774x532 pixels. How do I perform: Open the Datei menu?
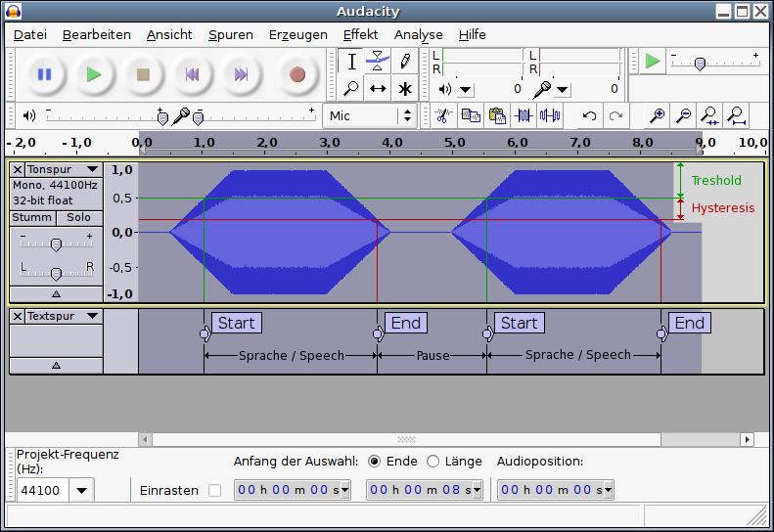pyautogui.click(x=30, y=34)
